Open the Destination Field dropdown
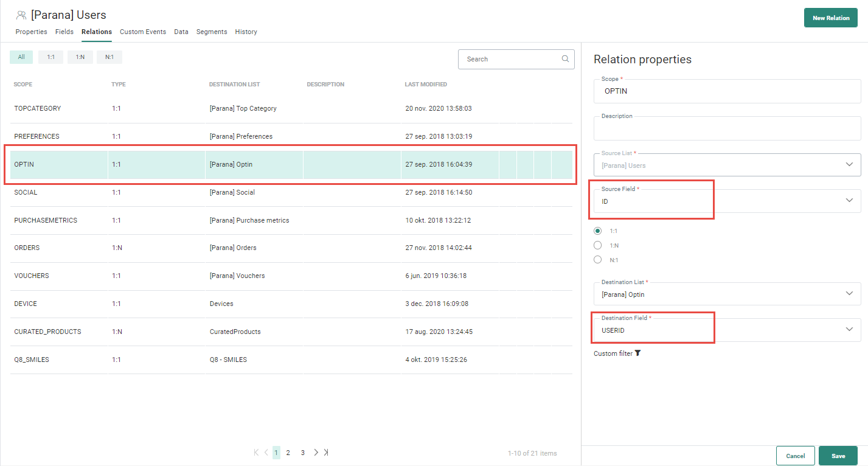Screen dimensions: 868x466 (849, 330)
